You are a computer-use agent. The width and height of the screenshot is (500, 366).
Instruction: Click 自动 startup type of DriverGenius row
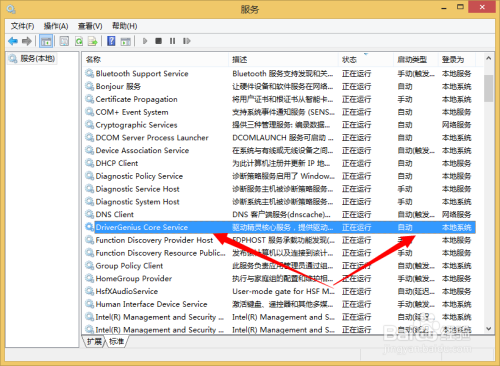[405, 227]
